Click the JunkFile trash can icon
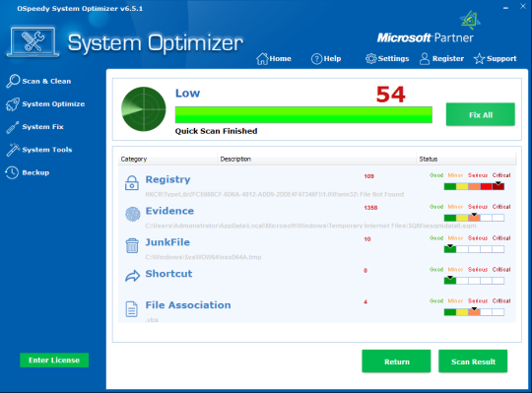This screenshot has width=532, height=393. [x=132, y=246]
